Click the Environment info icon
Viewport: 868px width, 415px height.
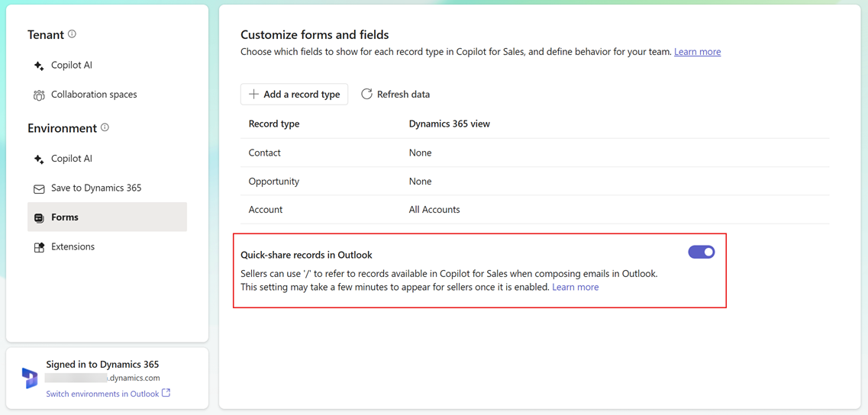tap(105, 127)
